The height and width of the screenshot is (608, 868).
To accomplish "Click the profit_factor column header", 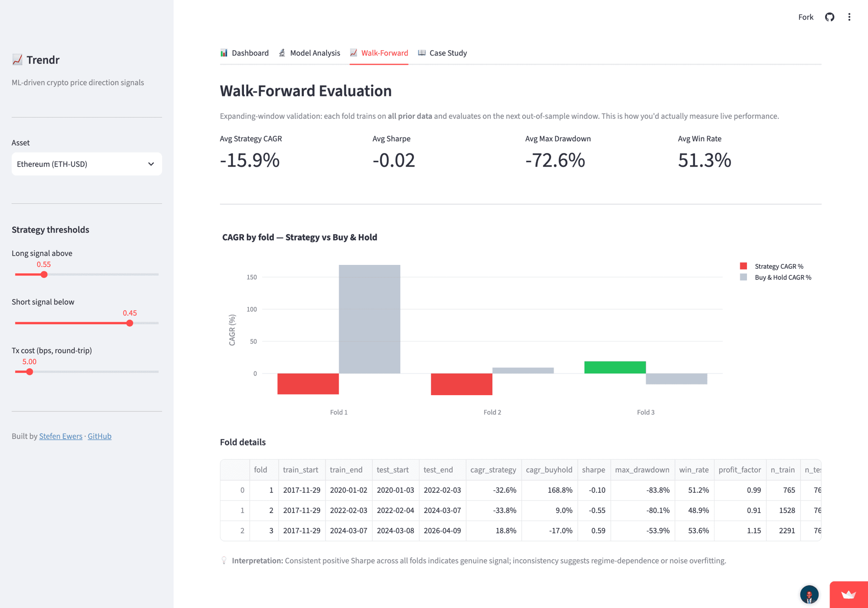I will (x=740, y=470).
